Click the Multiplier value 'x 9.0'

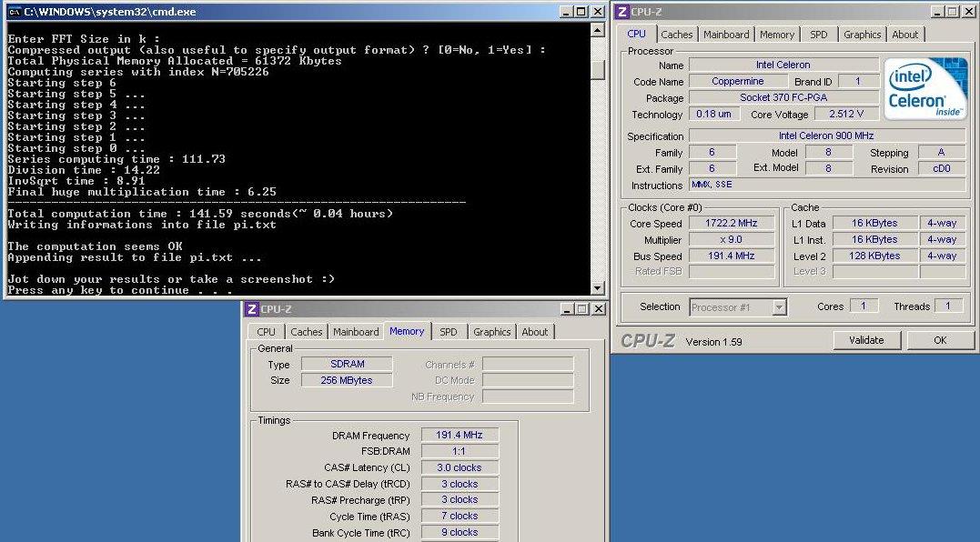[x=732, y=239]
